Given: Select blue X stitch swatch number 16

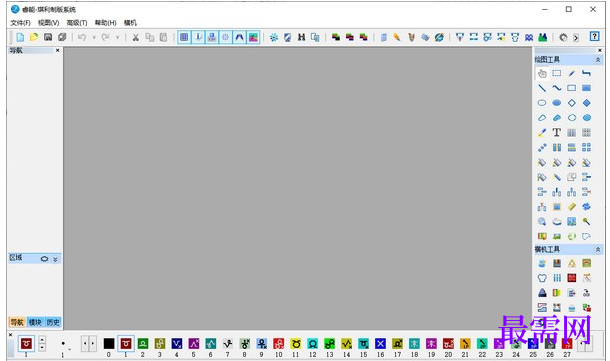Looking at the screenshot, I should pos(380,343).
